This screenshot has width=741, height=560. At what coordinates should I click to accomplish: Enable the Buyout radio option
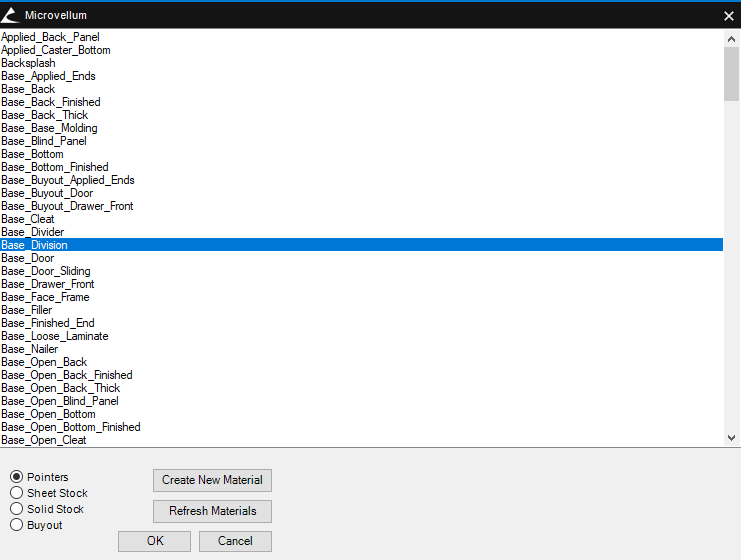(x=16, y=525)
